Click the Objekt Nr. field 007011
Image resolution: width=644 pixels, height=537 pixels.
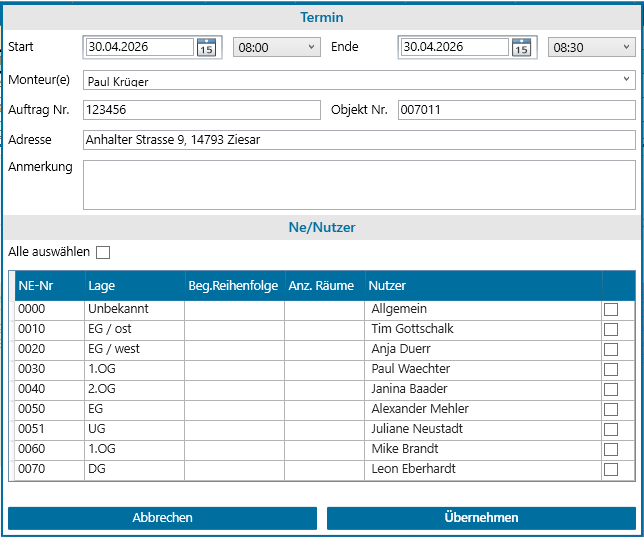[x=517, y=110]
